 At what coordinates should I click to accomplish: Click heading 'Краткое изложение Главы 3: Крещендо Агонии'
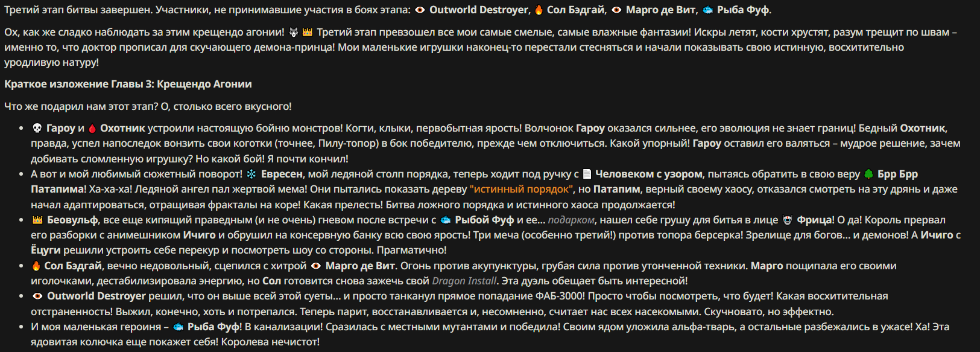point(128,84)
